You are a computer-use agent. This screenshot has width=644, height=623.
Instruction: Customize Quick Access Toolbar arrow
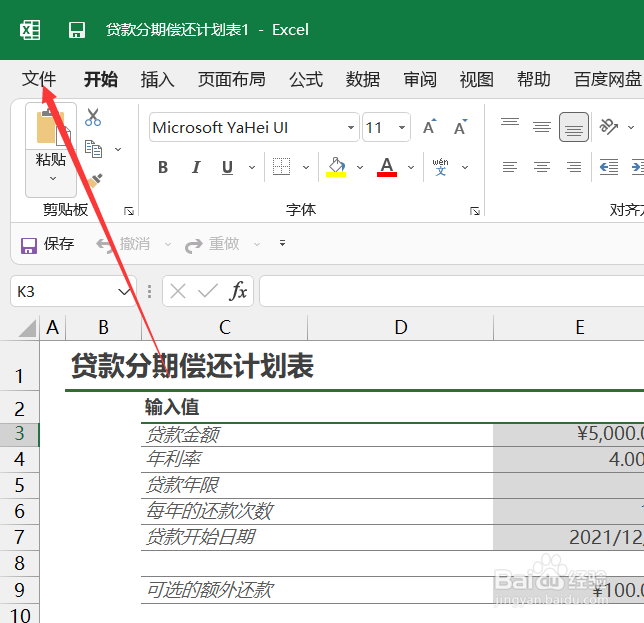pyautogui.click(x=282, y=243)
